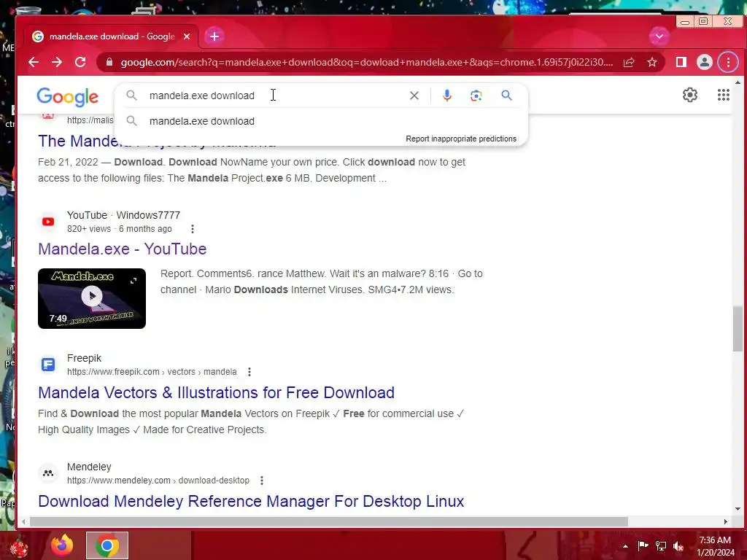Click the Mendeley favicon icon
Image resolution: width=747 pixels, height=560 pixels.
tap(48, 473)
